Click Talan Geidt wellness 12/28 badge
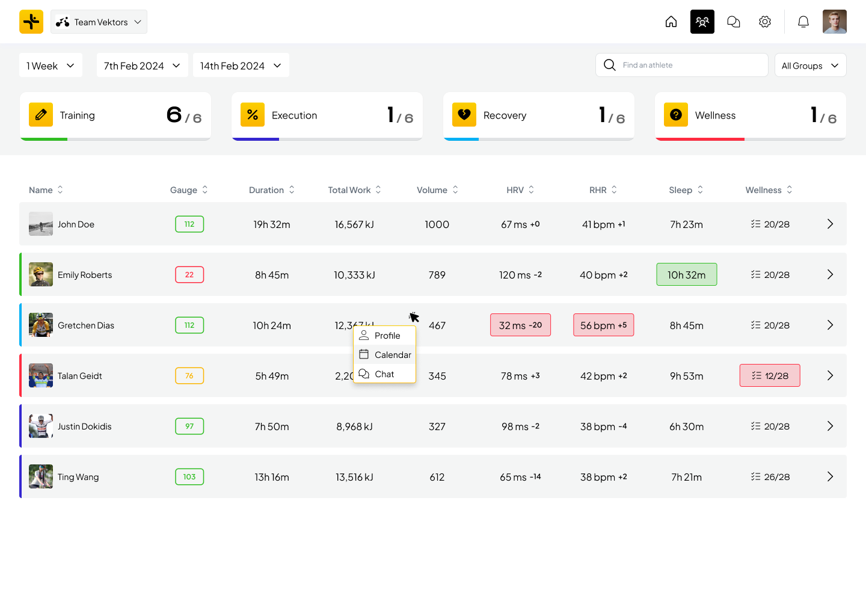The height and width of the screenshot is (616, 866). [770, 375]
